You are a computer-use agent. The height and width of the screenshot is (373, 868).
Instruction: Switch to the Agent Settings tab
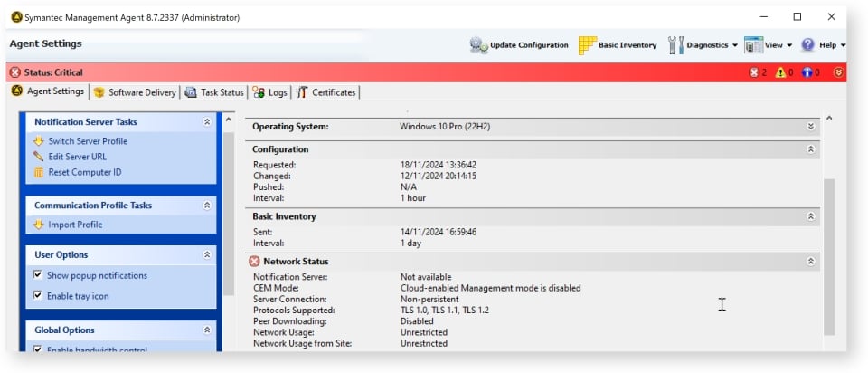click(48, 91)
